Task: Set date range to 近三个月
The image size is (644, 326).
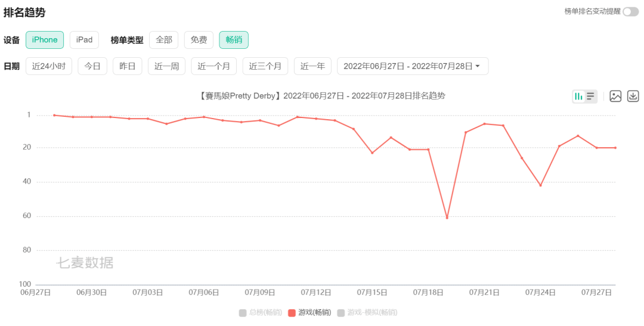Action: pyautogui.click(x=265, y=66)
